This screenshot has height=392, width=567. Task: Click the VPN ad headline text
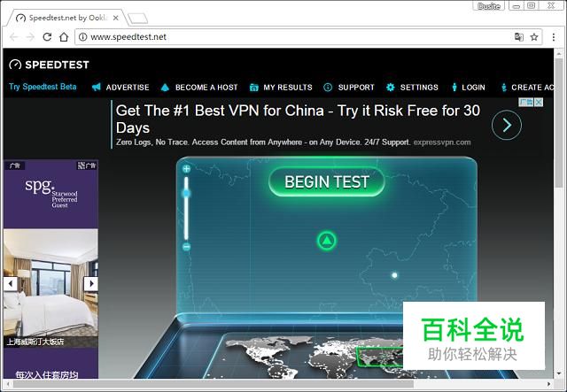click(x=298, y=119)
